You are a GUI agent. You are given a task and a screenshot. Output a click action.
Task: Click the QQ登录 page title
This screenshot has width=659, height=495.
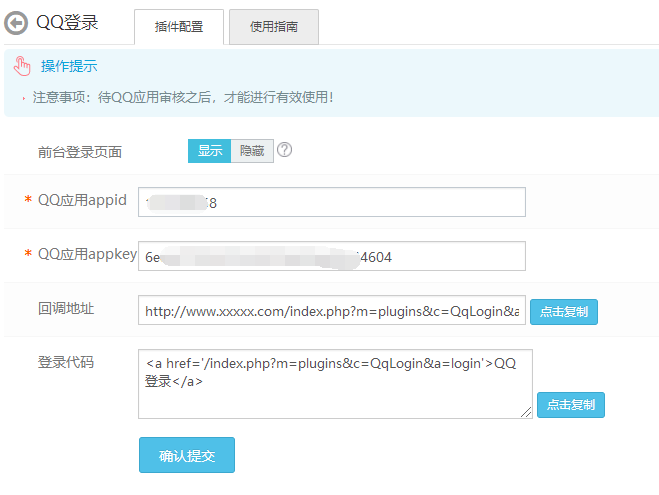coord(67,23)
